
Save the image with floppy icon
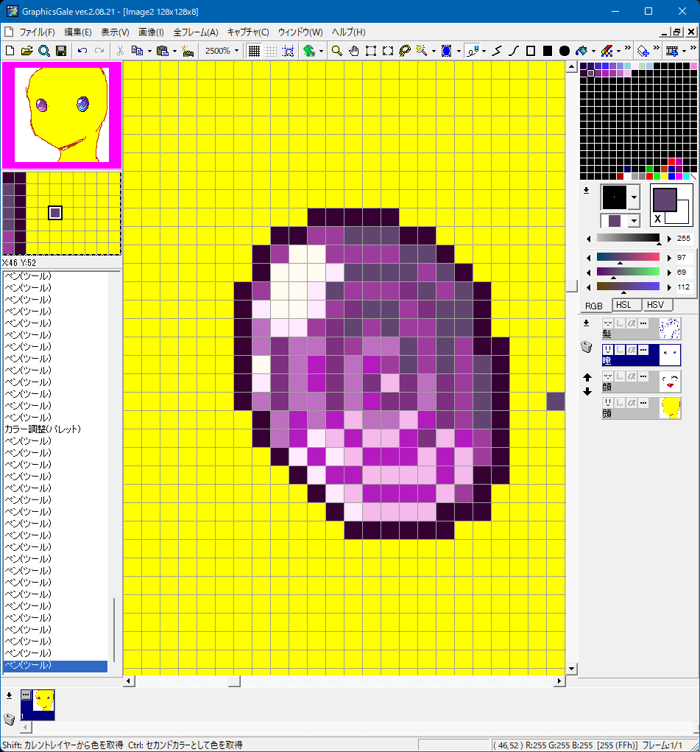61,51
